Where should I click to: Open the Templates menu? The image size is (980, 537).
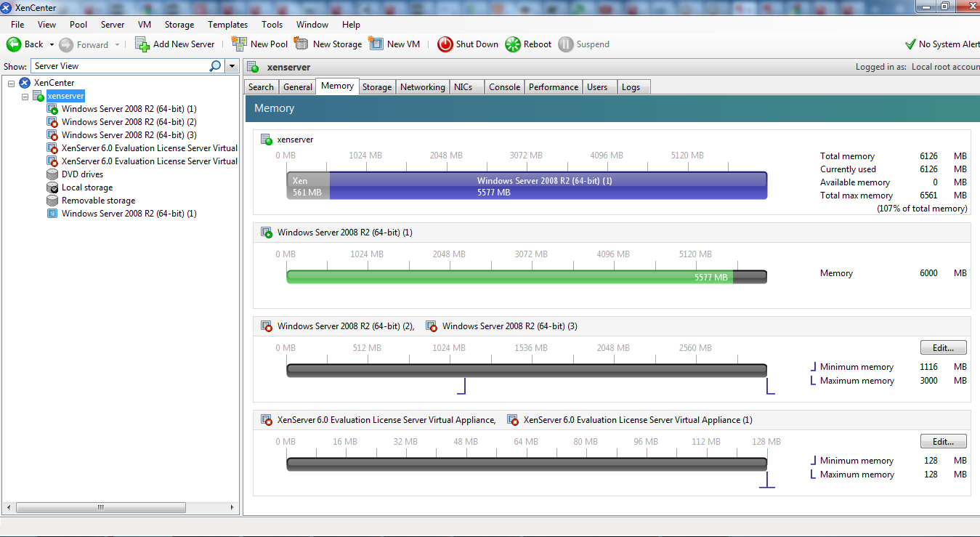[x=228, y=25]
